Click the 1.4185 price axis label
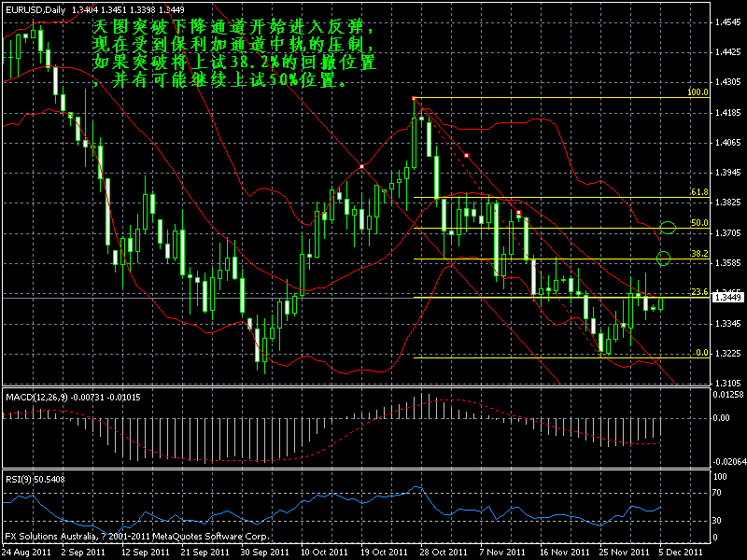The image size is (747, 560). (728, 113)
